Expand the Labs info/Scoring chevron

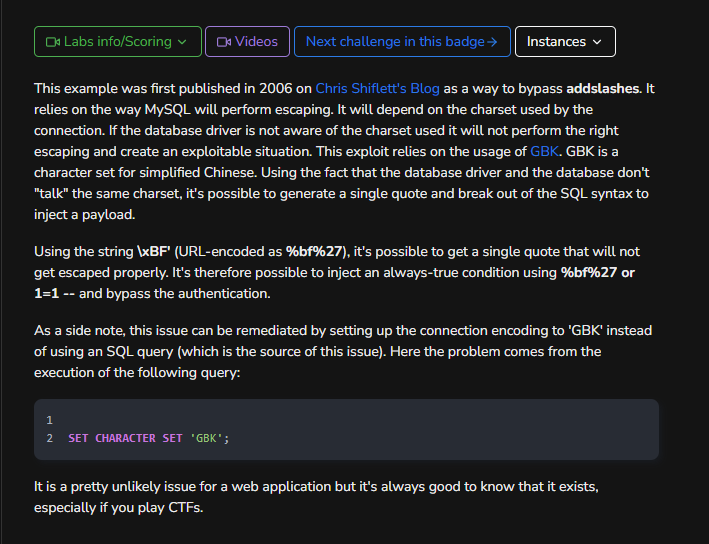(x=182, y=42)
